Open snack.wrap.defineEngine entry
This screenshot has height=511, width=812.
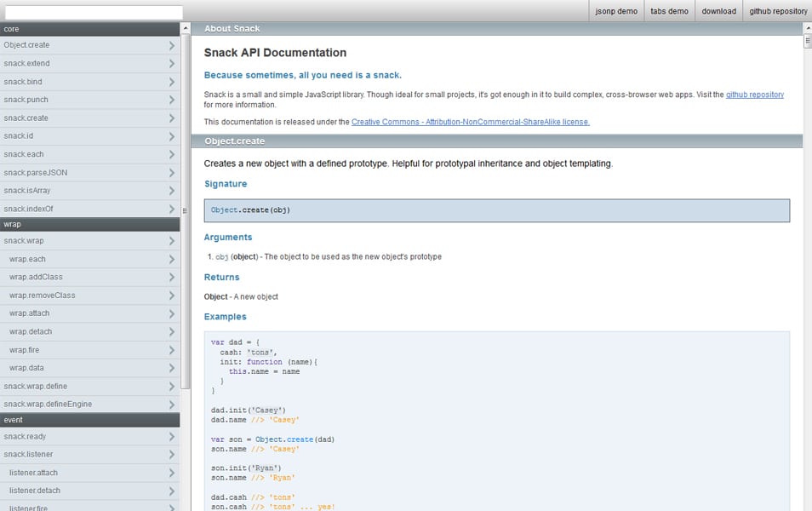point(90,405)
